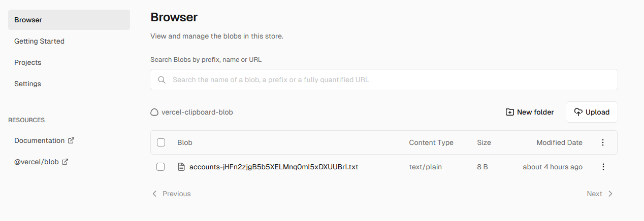644x221 pixels.
Task: Focus the Search Blobs input field
Action: point(384,80)
